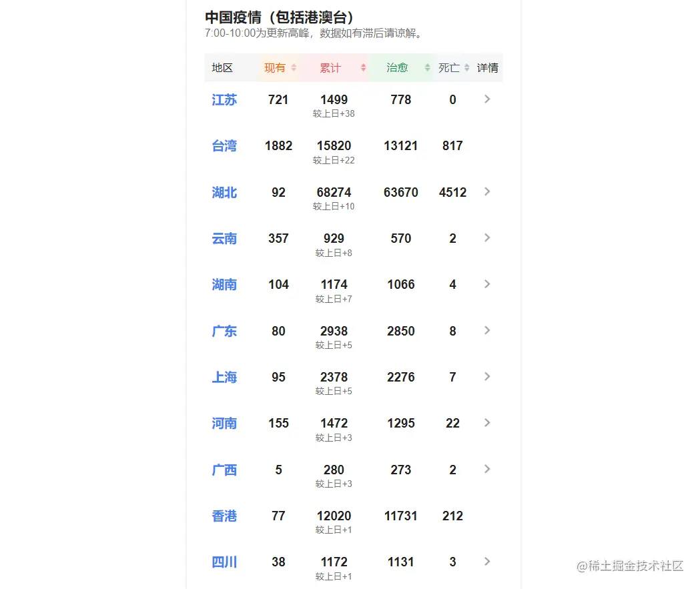Click 广东 recovered value 2850

coord(401,331)
